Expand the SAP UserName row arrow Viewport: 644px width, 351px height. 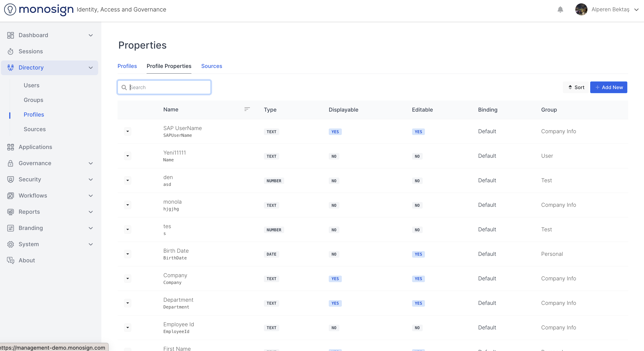coord(127,131)
